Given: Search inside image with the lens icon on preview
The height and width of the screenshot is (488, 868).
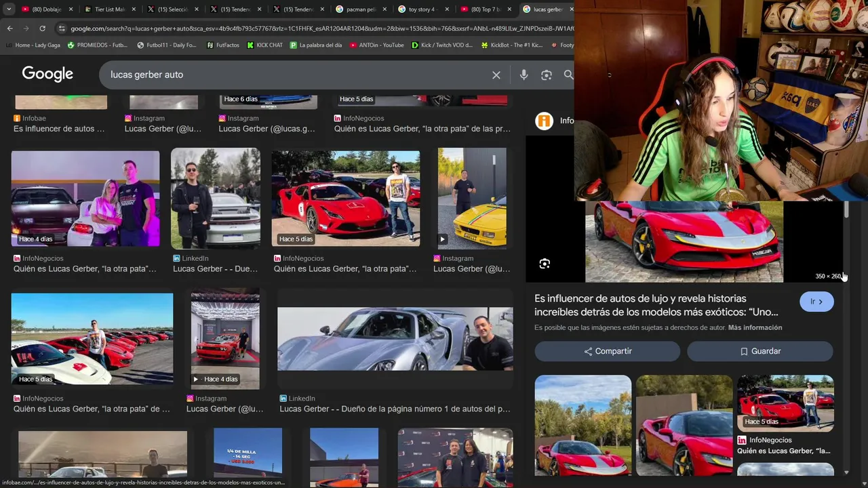Looking at the screenshot, I should click(x=545, y=264).
